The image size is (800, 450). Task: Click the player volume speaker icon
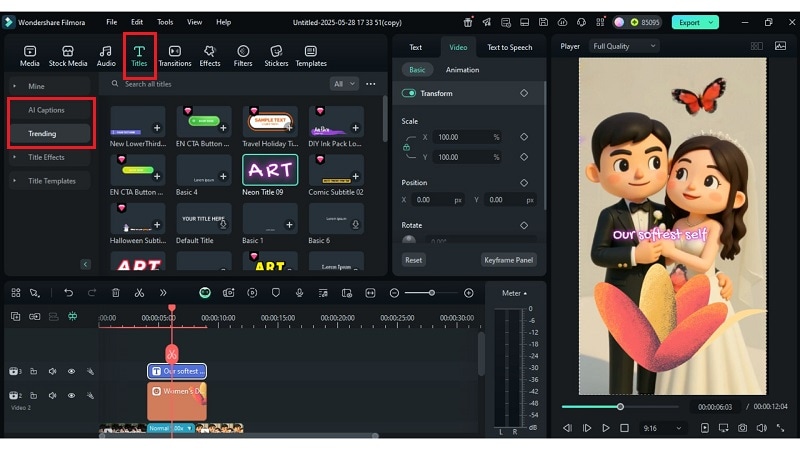tap(761, 428)
